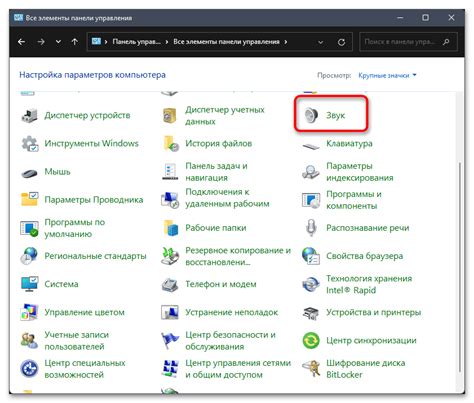This screenshot has width=474, height=403.
Task: Open Центр синхронизации green icon
Action: click(x=311, y=341)
